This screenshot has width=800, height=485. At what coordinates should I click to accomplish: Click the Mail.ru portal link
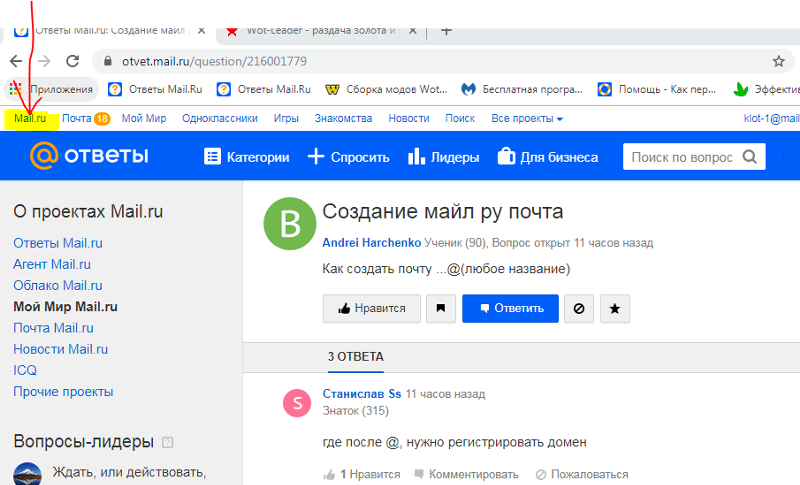30,118
